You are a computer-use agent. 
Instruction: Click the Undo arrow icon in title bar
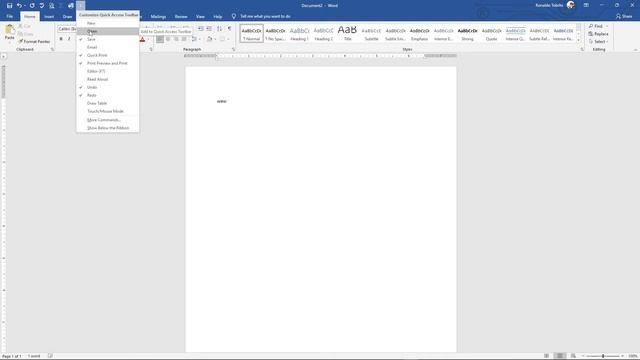(x=19, y=6)
